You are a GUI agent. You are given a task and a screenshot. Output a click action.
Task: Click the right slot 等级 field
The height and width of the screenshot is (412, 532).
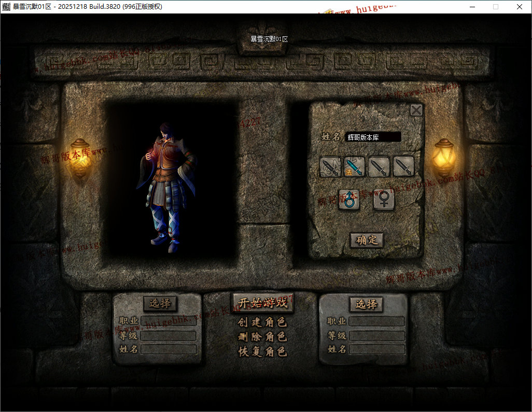pos(377,336)
